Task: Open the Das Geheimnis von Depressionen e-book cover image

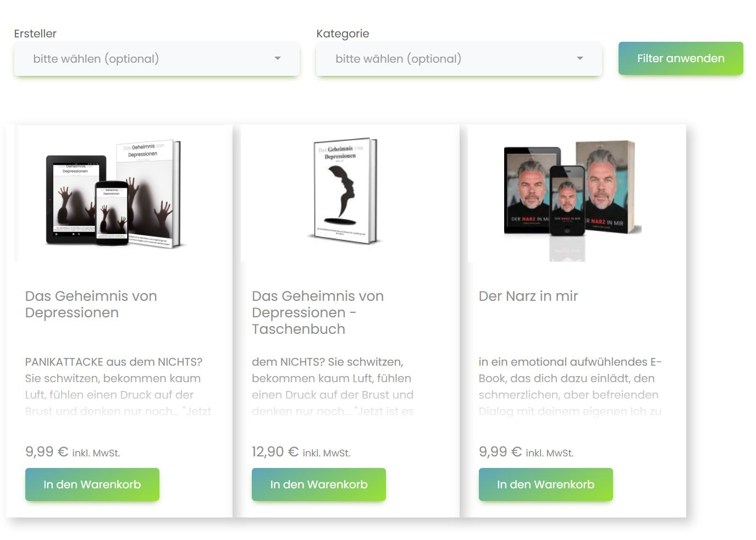Action: [x=119, y=194]
